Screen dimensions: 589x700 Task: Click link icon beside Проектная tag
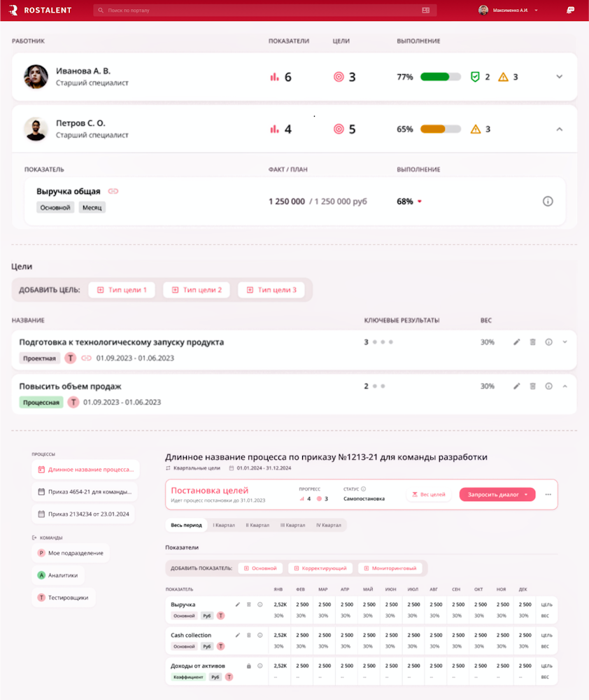point(86,358)
